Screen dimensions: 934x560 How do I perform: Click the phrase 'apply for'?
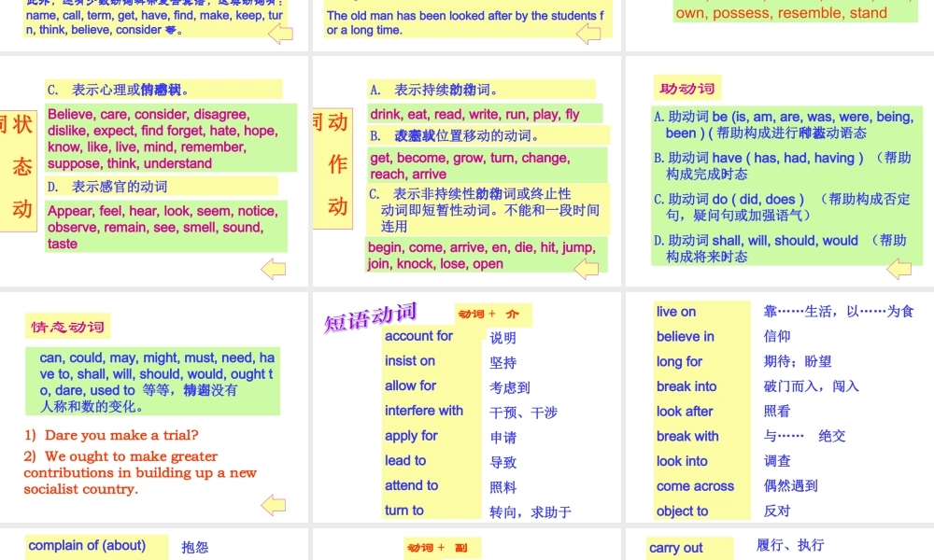411,436
